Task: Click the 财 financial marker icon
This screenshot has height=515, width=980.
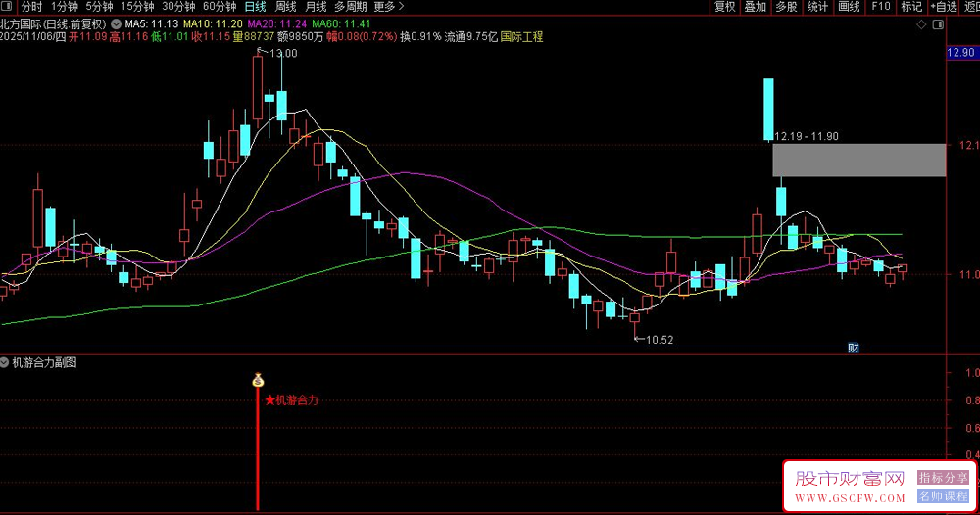Action: click(x=854, y=348)
